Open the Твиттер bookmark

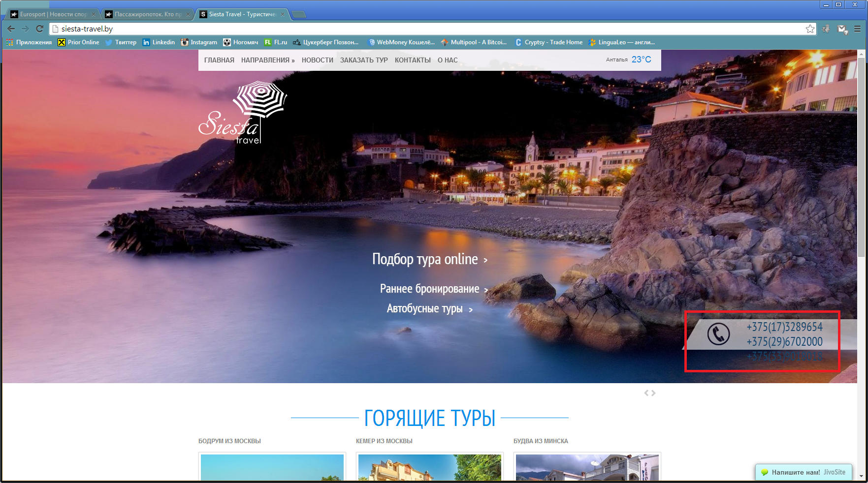pos(121,42)
